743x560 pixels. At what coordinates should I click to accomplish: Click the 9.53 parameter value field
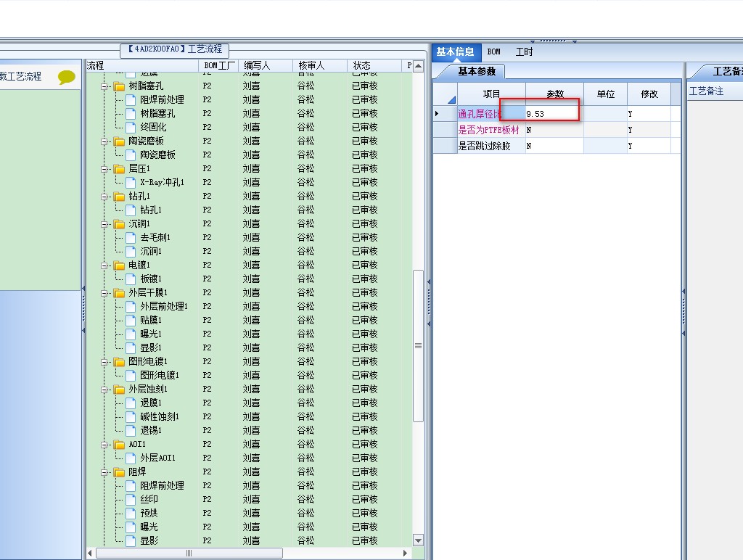click(x=554, y=114)
